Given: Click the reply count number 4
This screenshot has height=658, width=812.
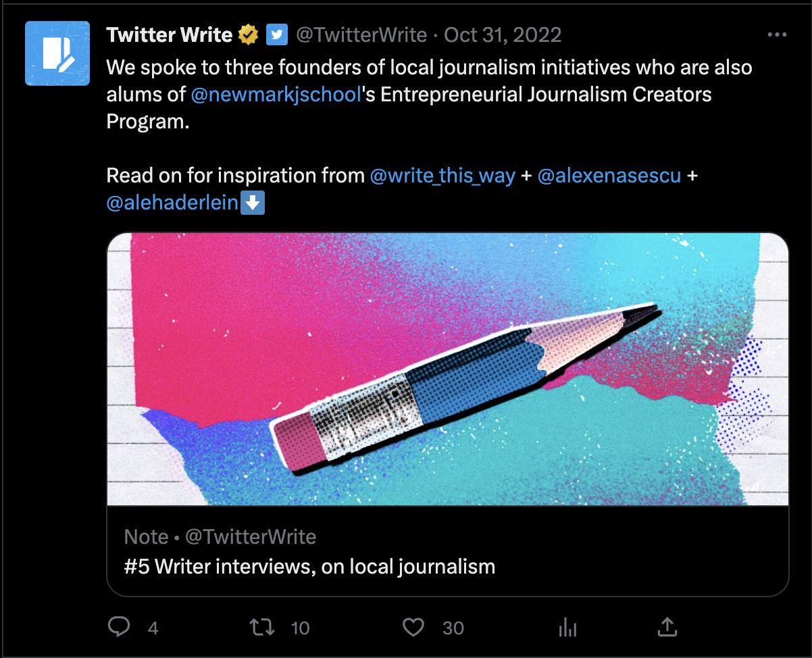Looking at the screenshot, I should pyautogui.click(x=153, y=628).
